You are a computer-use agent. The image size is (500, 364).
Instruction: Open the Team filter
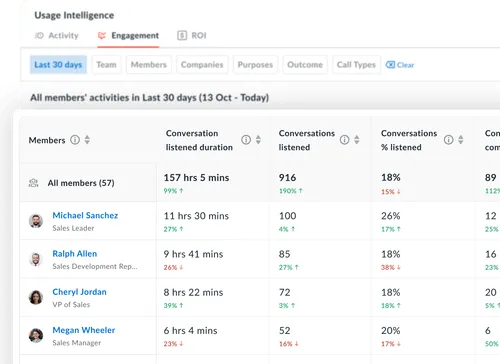106,65
